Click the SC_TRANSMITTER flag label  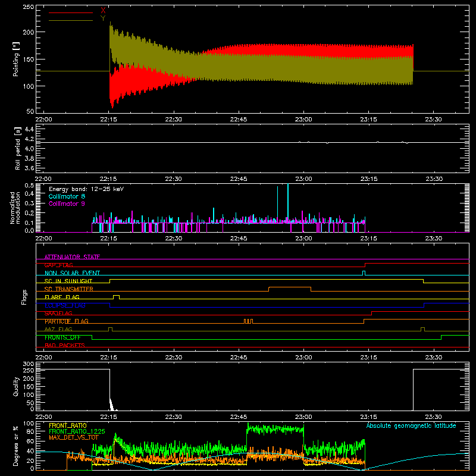point(69,289)
